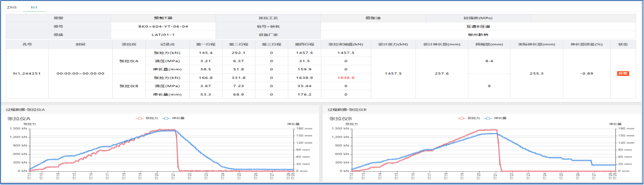
Task: Click the 3.67 oil pressure cell
Action: click(x=206, y=86)
